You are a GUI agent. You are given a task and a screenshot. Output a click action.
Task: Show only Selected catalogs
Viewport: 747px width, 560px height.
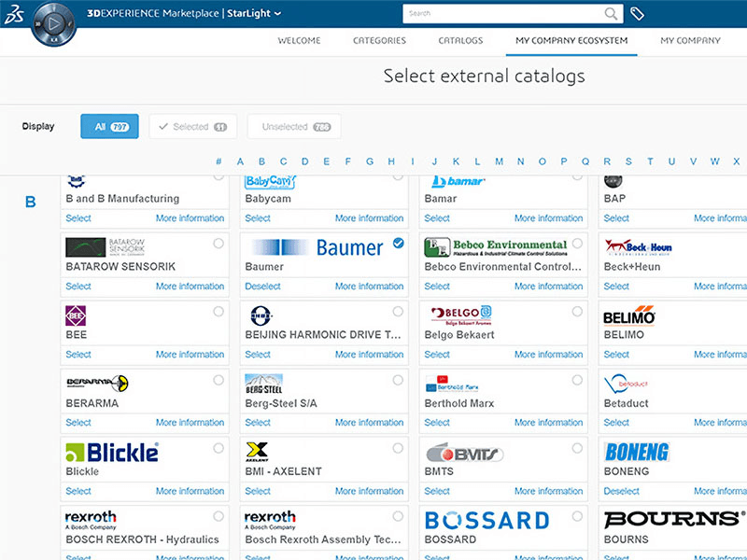(x=192, y=127)
